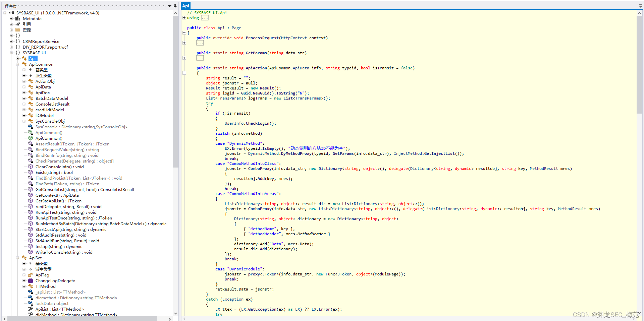Screen dimensions: 644x321
Task: Click the WriteToConsole method icon
Action: [x=31, y=252]
